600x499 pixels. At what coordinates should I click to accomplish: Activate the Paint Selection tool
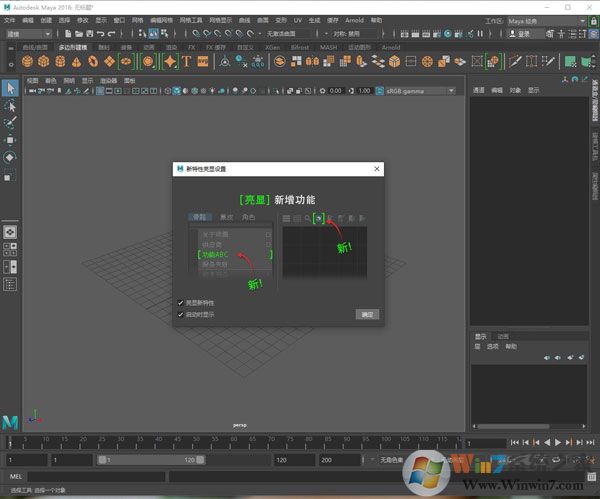point(10,122)
